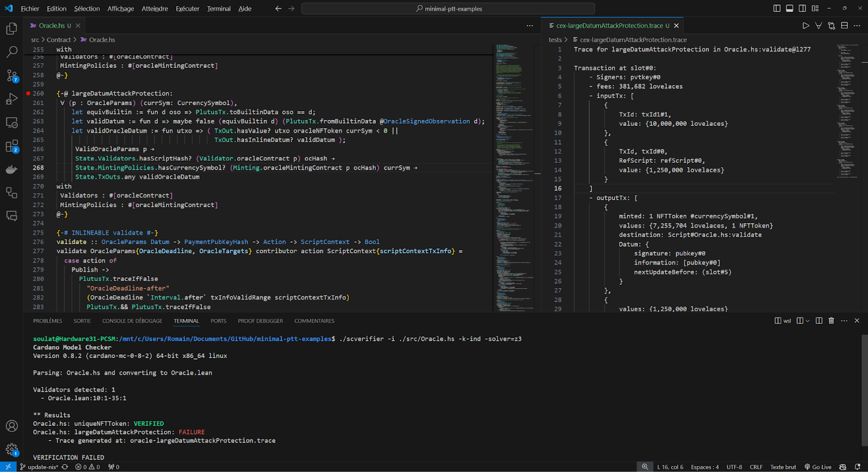Viewport: 868px width, 472px height.
Task: Close the Oracle.hs editor tab
Action: coord(78,25)
